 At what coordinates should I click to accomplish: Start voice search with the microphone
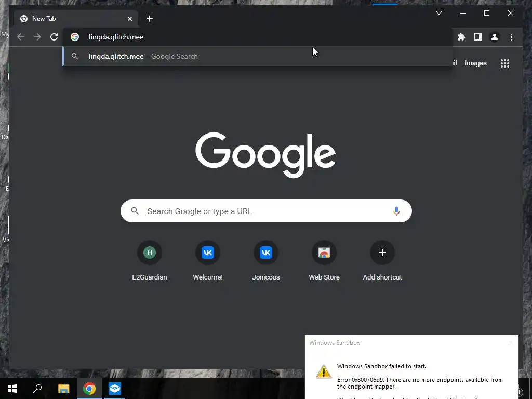396,211
